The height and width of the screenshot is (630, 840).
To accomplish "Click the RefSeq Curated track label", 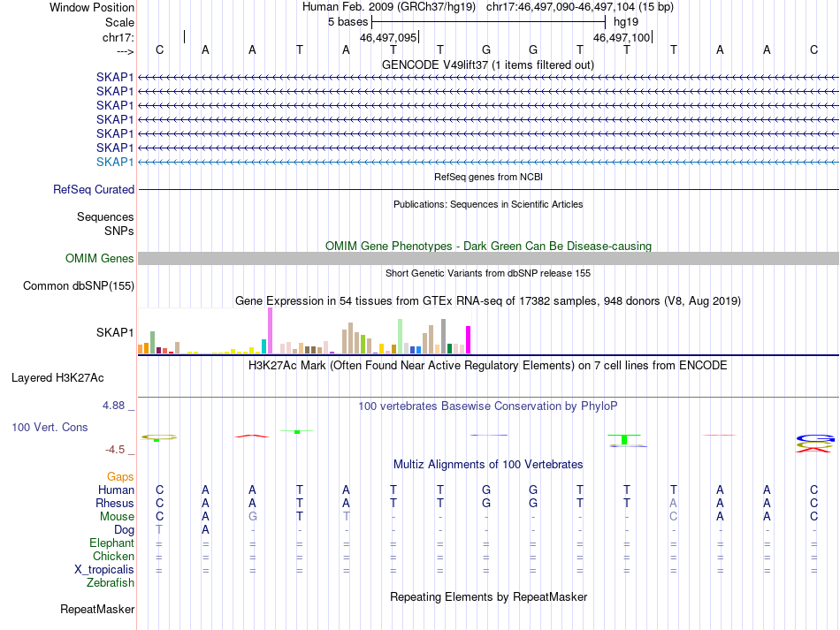I will pyautogui.click(x=94, y=189).
